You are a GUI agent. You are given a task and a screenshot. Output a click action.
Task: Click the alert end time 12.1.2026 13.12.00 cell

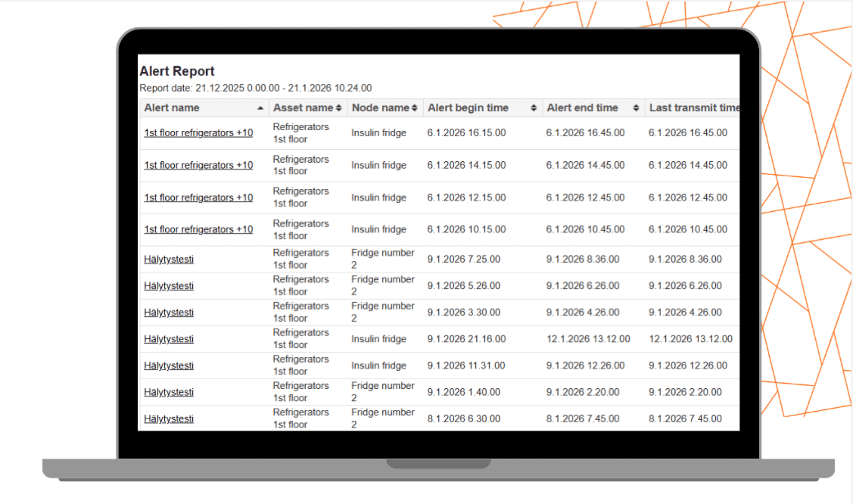pos(588,339)
